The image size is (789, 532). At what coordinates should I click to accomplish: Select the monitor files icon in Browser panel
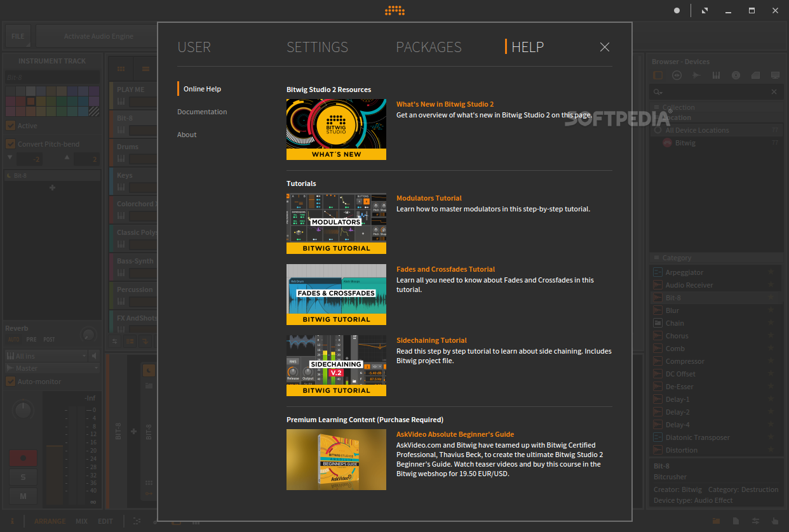[x=775, y=75]
